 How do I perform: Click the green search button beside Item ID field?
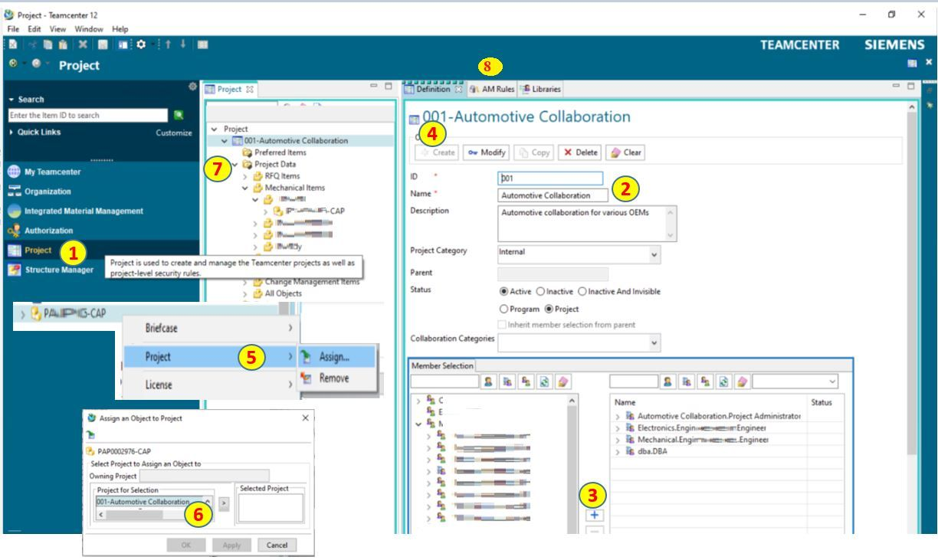pyautogui.click(x=179, y=115)
